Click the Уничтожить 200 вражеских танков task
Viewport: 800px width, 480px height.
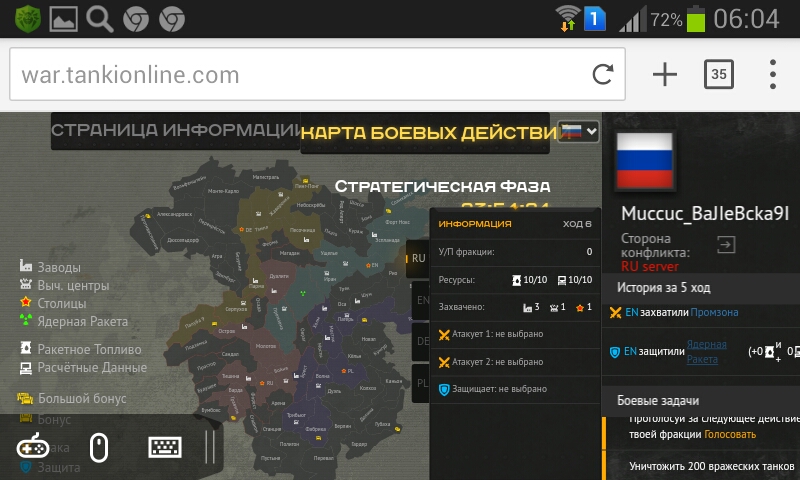click(x=712, y=466)
